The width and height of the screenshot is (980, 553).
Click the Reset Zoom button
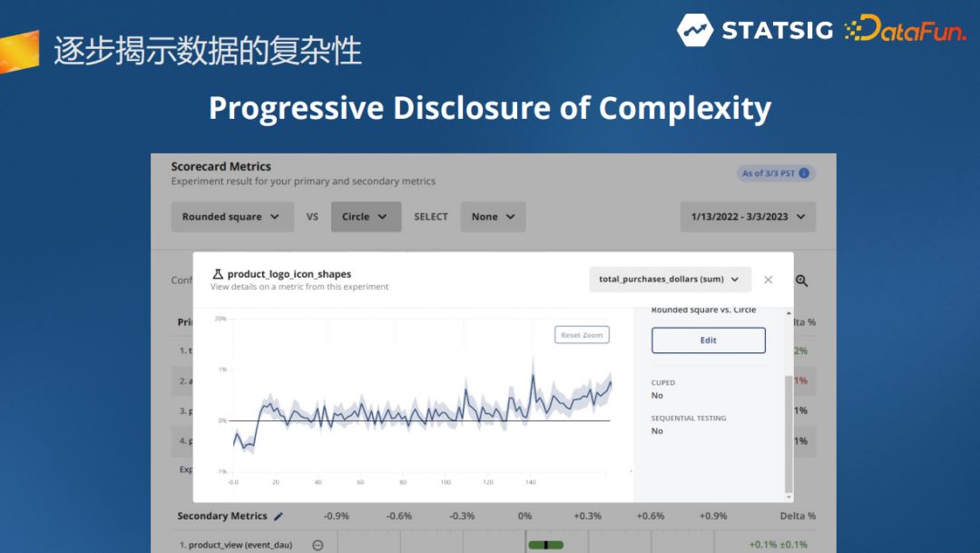tap(582, 335)
